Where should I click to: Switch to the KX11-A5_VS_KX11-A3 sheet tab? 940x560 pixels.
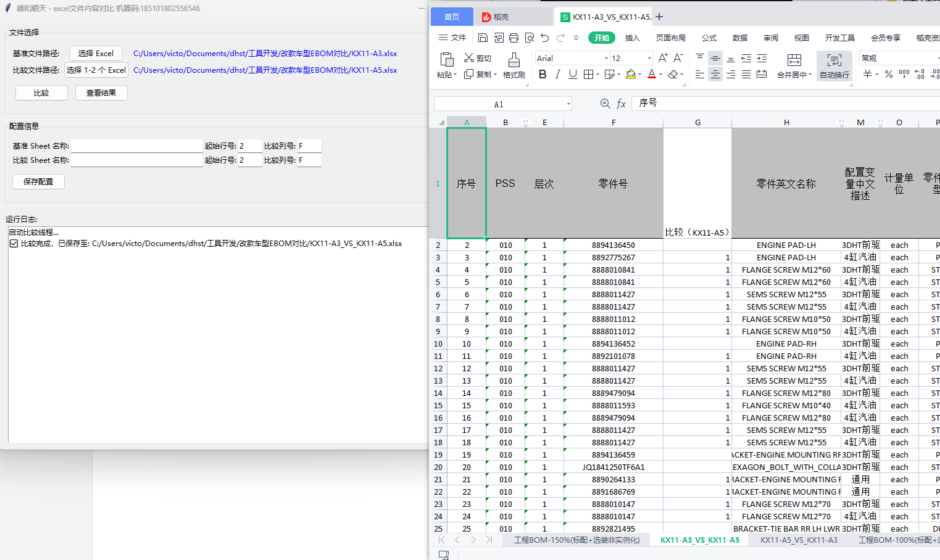(799, 540)
